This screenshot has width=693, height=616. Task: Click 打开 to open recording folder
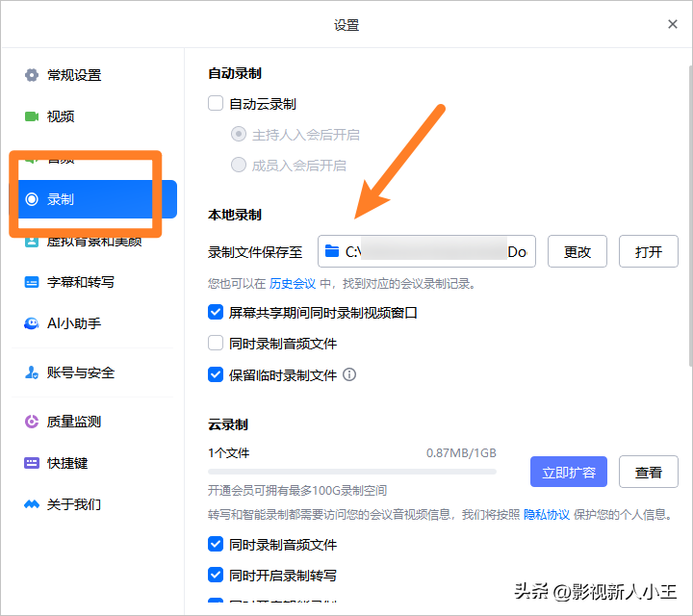[649, 251]
